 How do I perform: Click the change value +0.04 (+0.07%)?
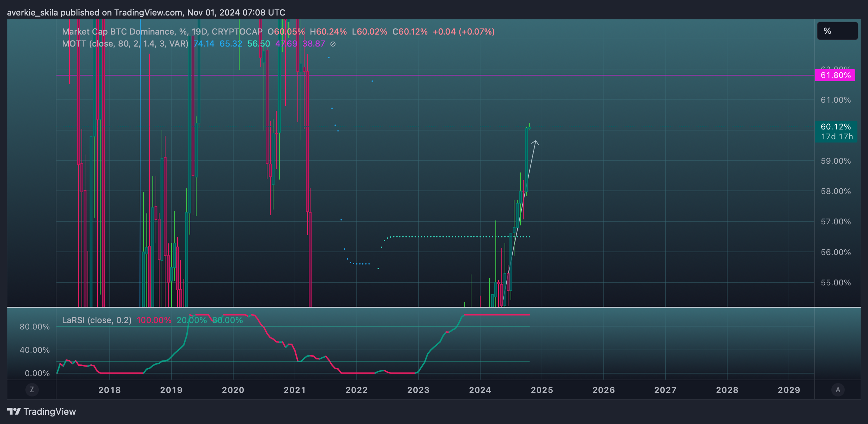click(x=464, y=32)
